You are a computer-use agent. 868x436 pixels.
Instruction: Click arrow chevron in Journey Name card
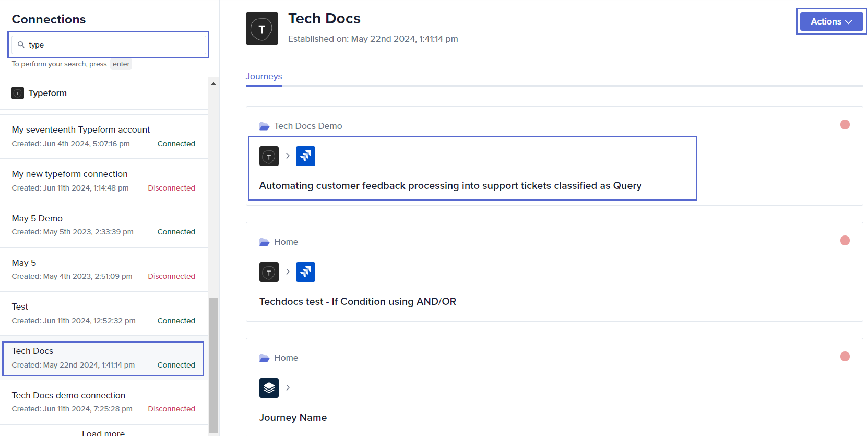point(288,387)
